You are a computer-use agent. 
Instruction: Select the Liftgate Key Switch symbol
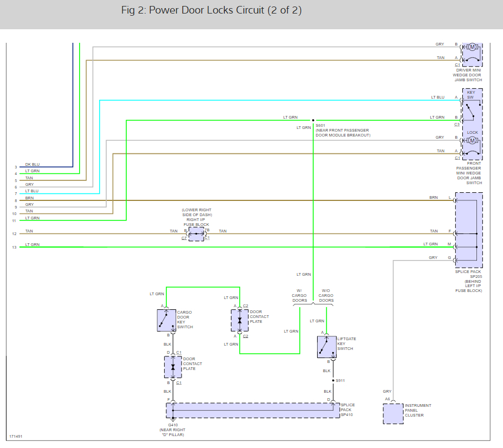(x=326, y=347)
